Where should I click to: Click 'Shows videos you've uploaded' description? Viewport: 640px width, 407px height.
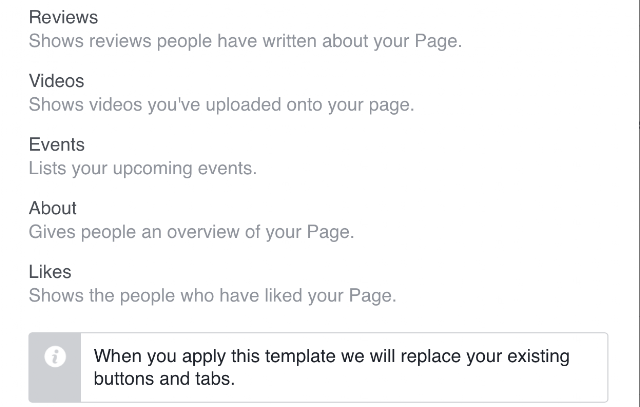pos(222,105)
